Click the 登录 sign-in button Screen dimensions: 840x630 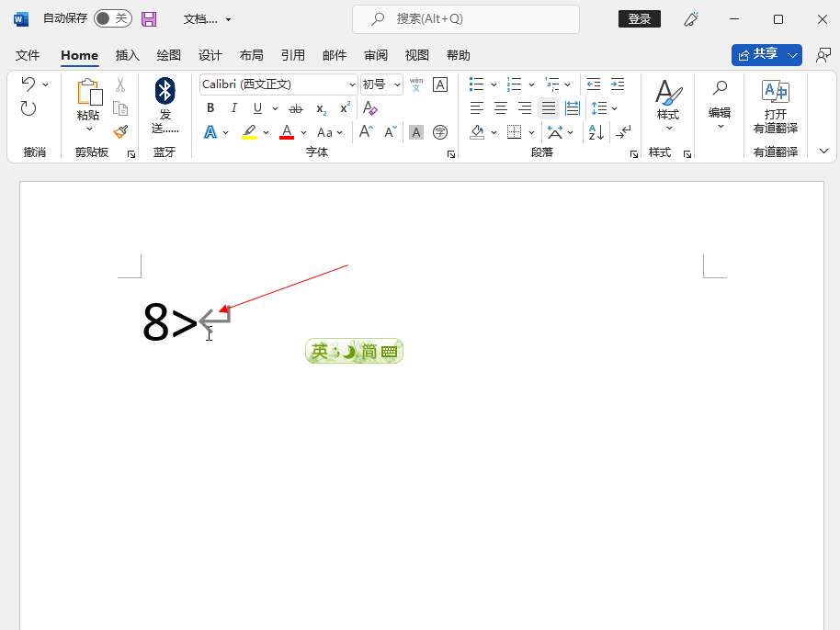tap(640, 18)
